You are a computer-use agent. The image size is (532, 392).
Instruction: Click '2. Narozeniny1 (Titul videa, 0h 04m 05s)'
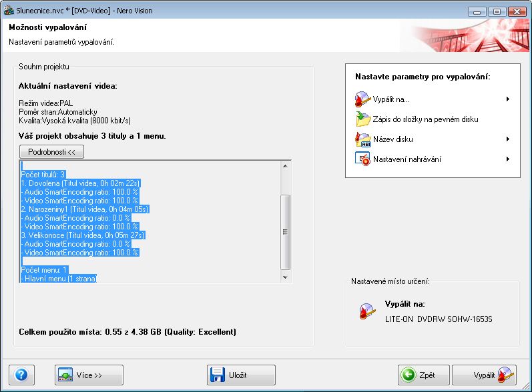[85, 209]
